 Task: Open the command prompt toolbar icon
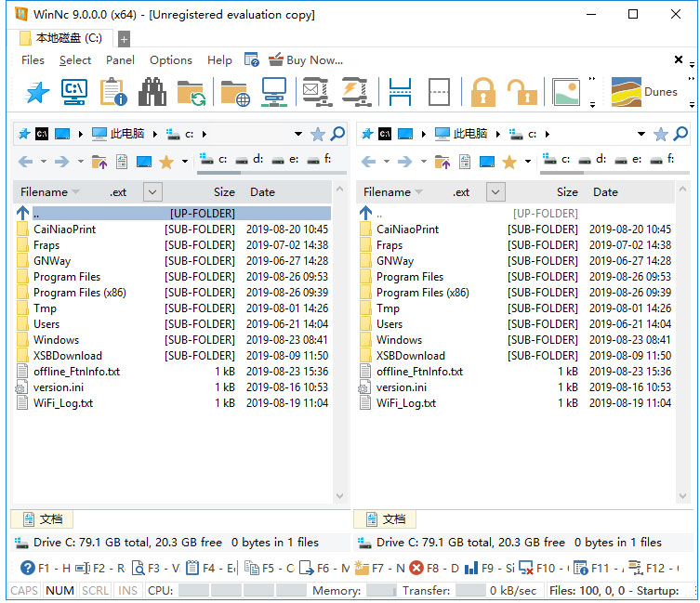point(74,92)
